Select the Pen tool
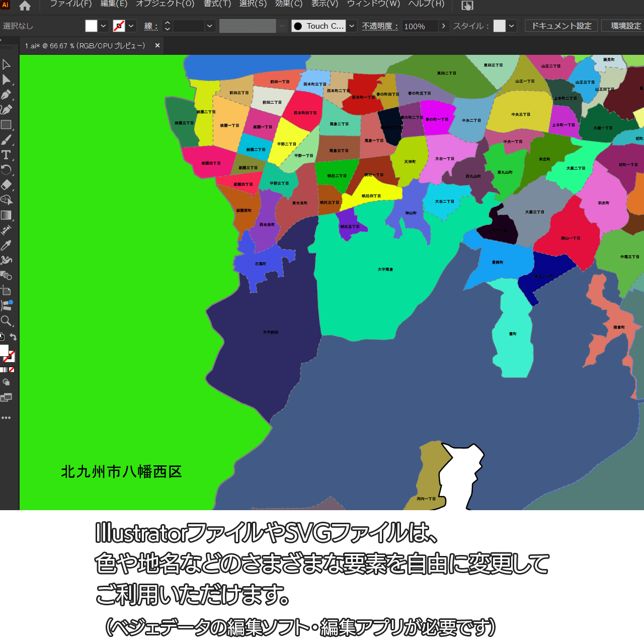 point(7,95)
